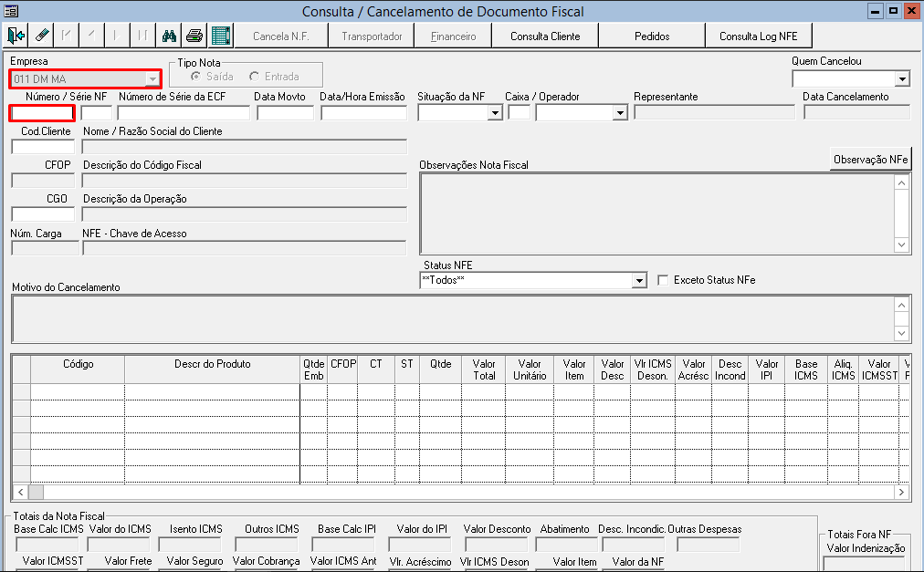Viewport: 924px width, 572px height.
Task: Click the grid horizontal scrollbar thumb
Action: point(36,492)
